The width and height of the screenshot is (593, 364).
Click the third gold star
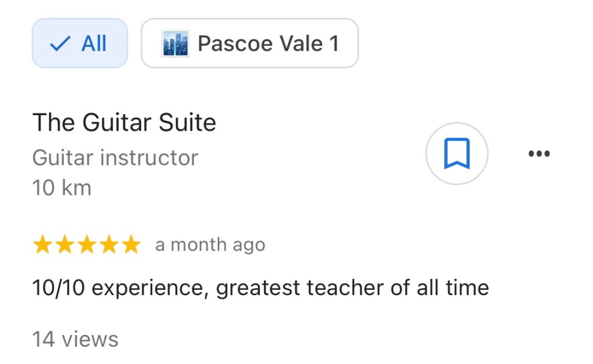(86, 245)
